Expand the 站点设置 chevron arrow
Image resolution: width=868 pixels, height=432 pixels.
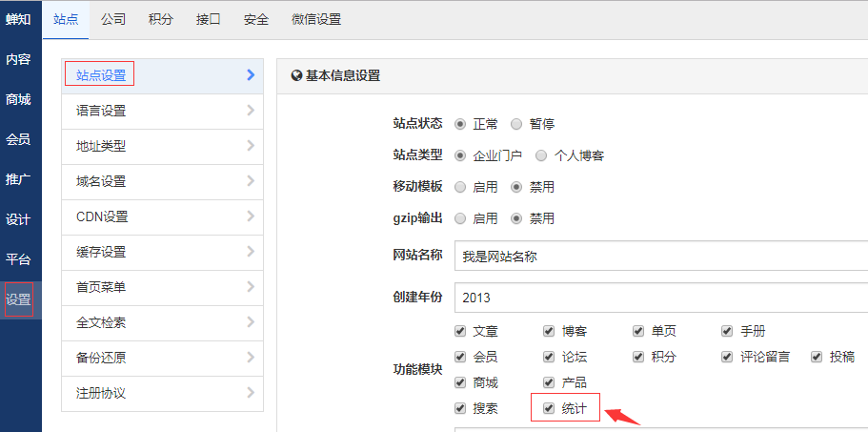(251, 74)
